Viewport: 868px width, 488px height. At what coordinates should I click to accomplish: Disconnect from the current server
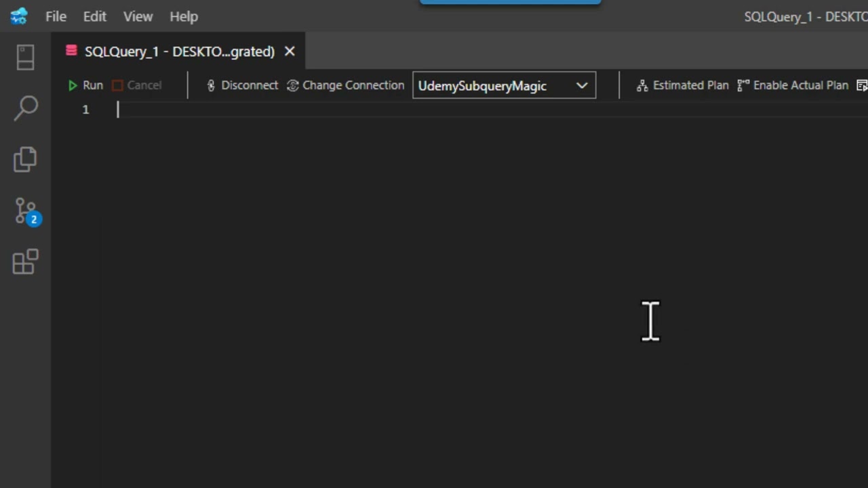(x=242, y=85)
